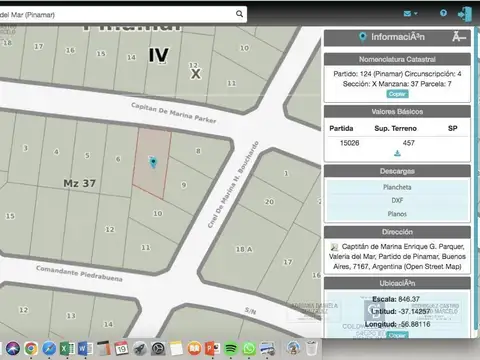
Task: Open System Preferences from the dock
Action: 158,349
